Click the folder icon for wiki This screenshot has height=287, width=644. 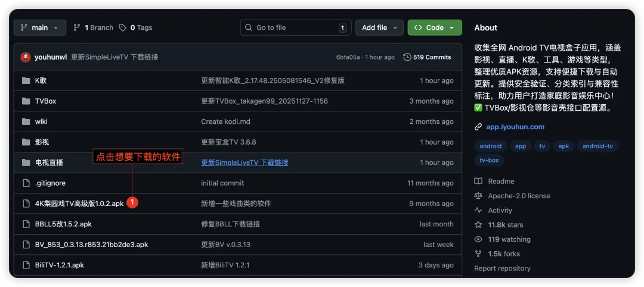(x=26, y=122)
